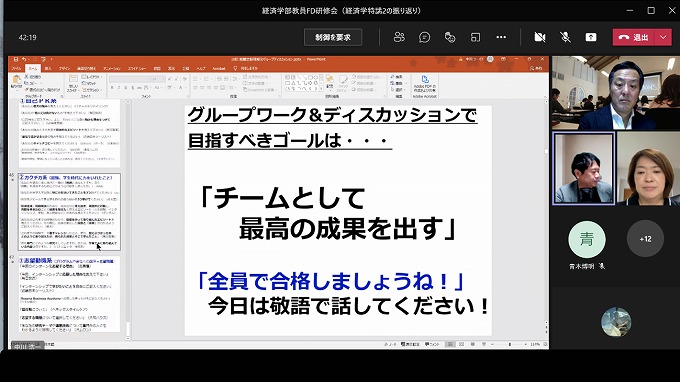Expand the leave options dropdown arrow

click(x=663, y=37)
